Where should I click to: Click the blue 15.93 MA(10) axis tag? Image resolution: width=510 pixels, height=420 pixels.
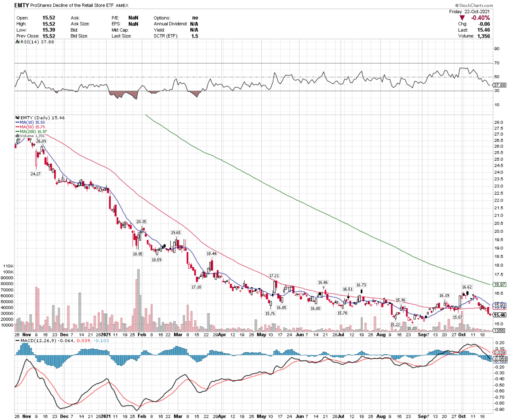coord(499,305)
